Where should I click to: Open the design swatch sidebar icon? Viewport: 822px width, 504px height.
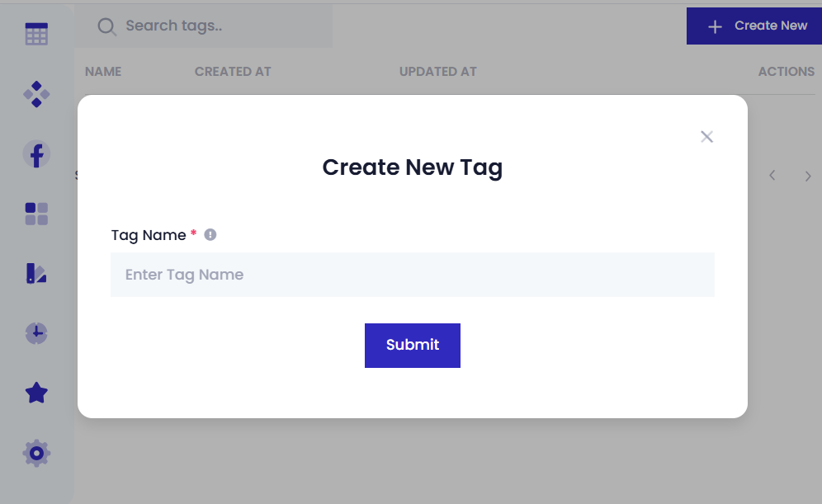tap(36, 274)
